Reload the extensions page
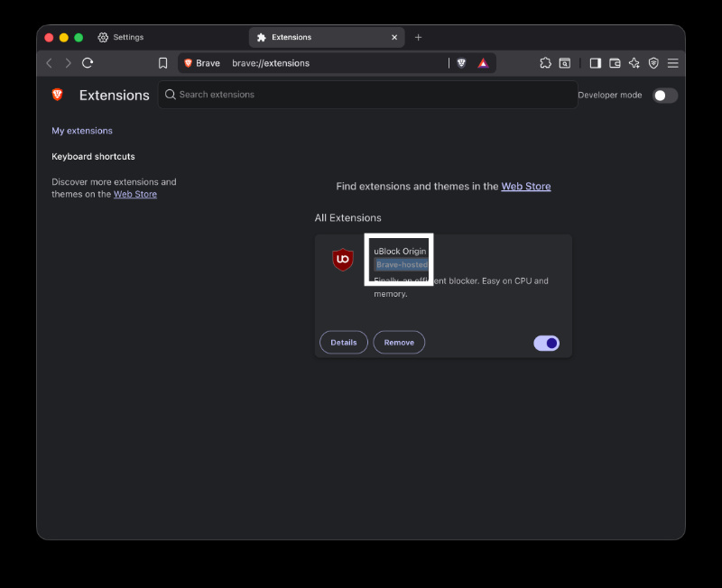 click(x=88, y=63)
